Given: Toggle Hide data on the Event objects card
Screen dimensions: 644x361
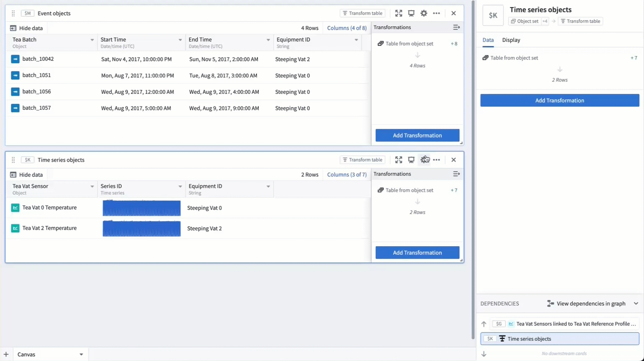Looking at the screenshot, I should (26, 28).
